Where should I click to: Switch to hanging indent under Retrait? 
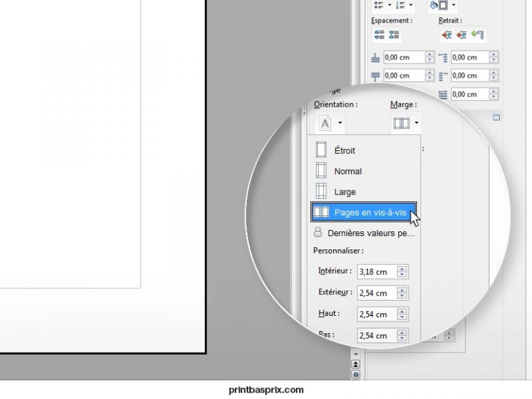477,35
